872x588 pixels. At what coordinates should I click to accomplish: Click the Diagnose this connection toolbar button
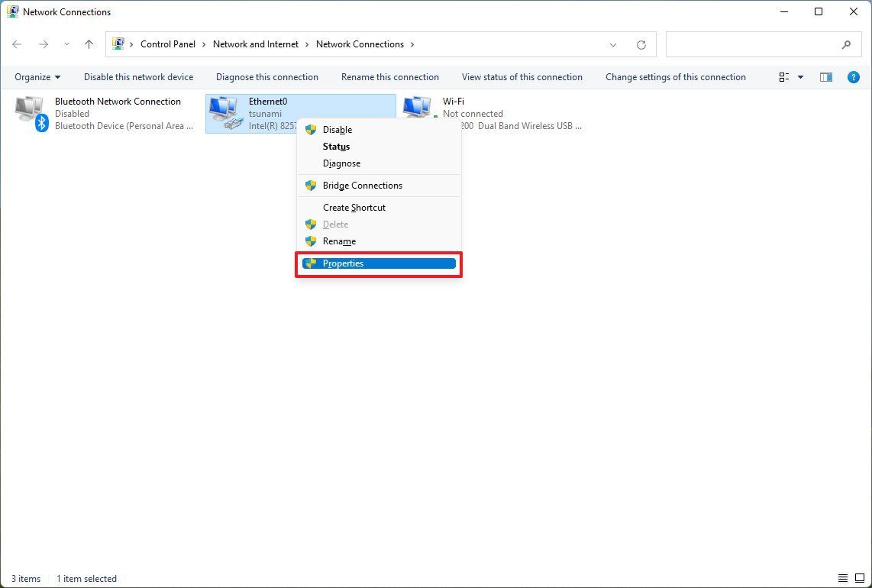tap(266, 76)
